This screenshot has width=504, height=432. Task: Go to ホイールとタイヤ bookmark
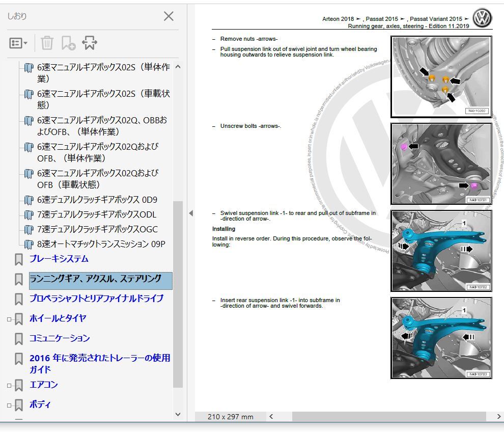point(58,318)
